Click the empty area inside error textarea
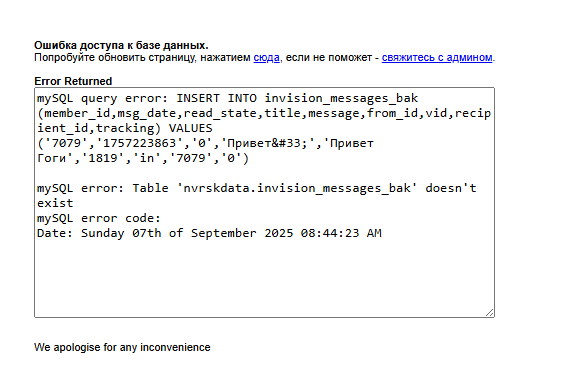The height and width of the screenshot is (392, 561). (264, 275)
